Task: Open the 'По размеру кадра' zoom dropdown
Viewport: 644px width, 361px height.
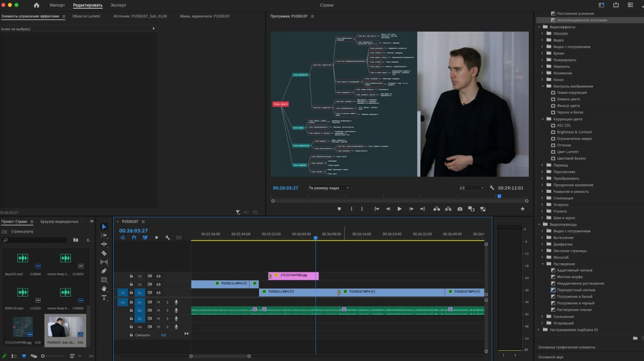Action: tap(329, 188)
